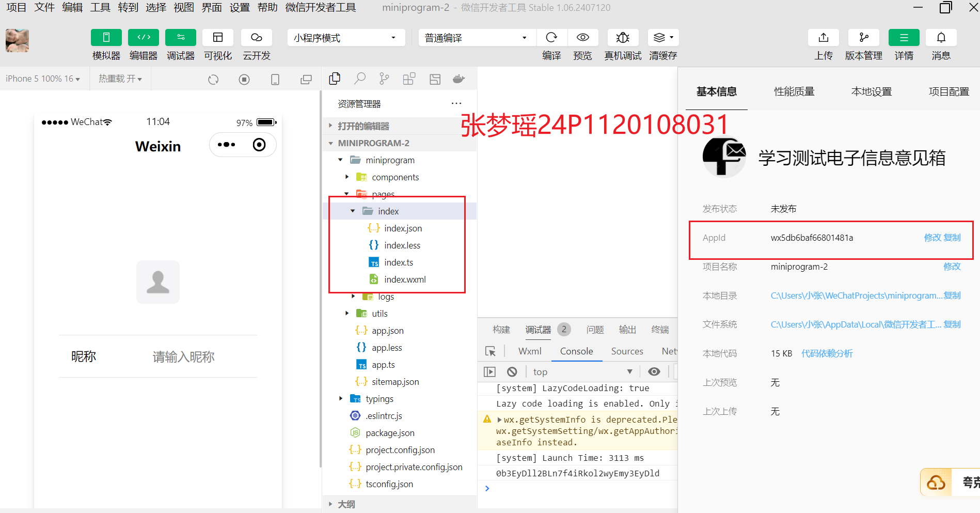
Task: Open the iPhone 5 device dropdown
Action: click(43, 79)
